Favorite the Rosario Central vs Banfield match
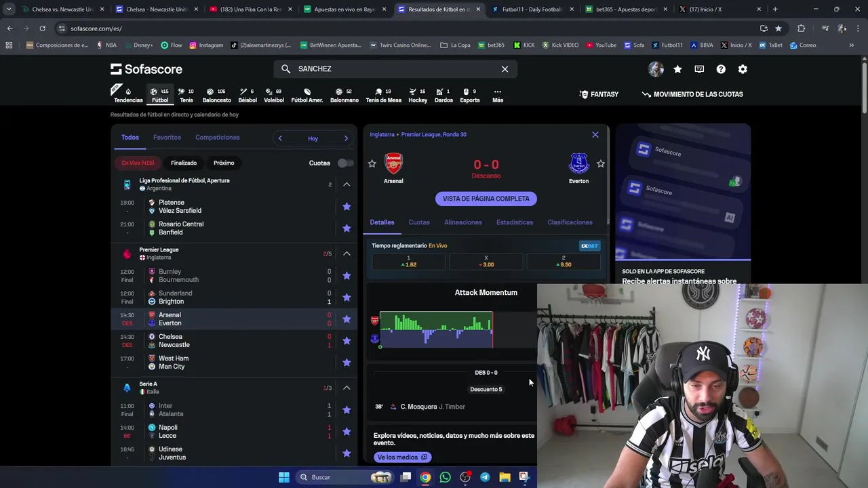The height and width of the screenshot is (488, 868). coord(347,228)
